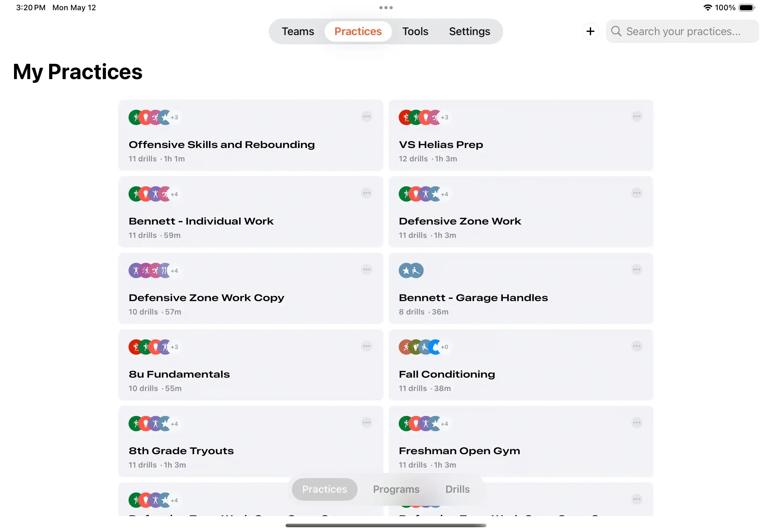Screen dimensions: 772x532
Task: Open the Fall Conditioning practice
Action: 521,365
